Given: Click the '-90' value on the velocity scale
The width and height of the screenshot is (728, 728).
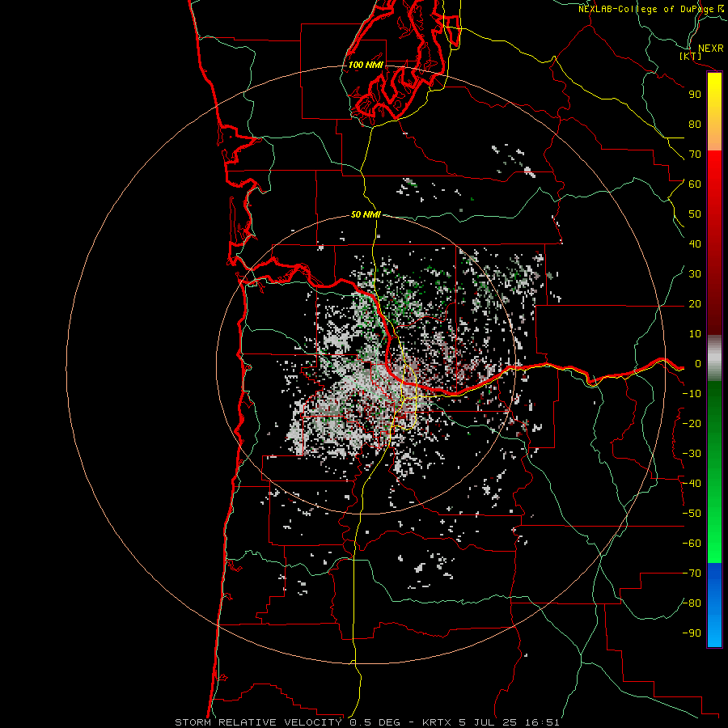Looking at the screenshot, I should [x=692, y=633].
